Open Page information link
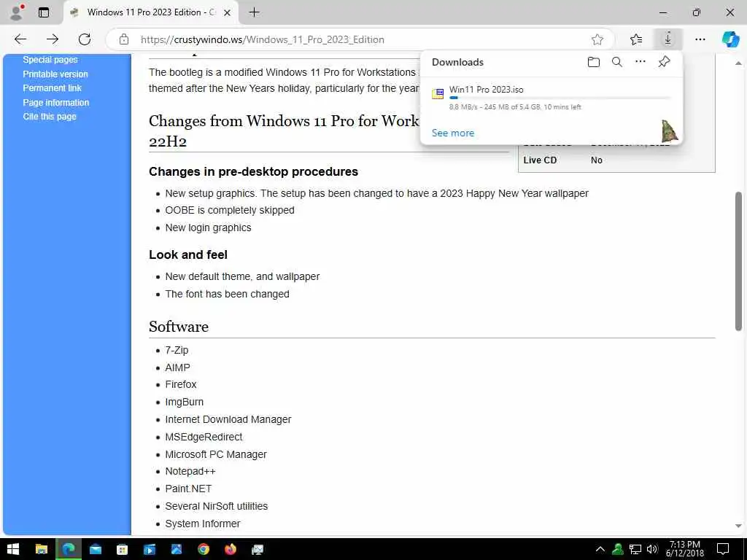This screenshot has width=747, height=560. 55,102
